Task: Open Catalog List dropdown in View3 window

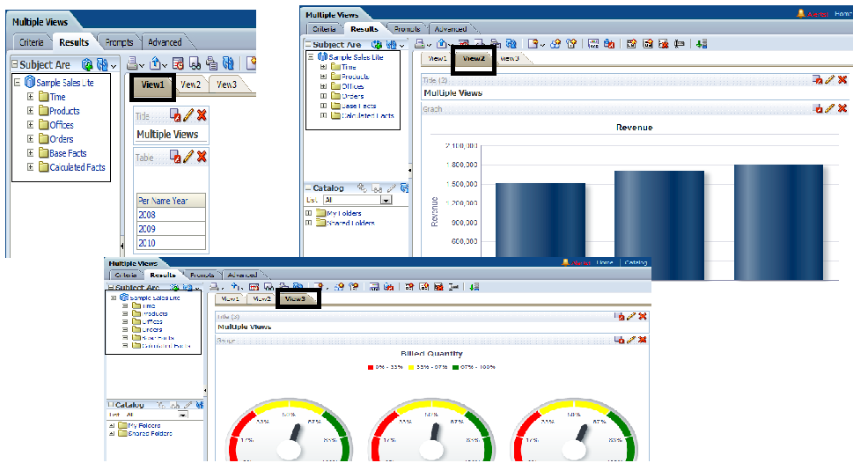Action: [x=183, y=415]
